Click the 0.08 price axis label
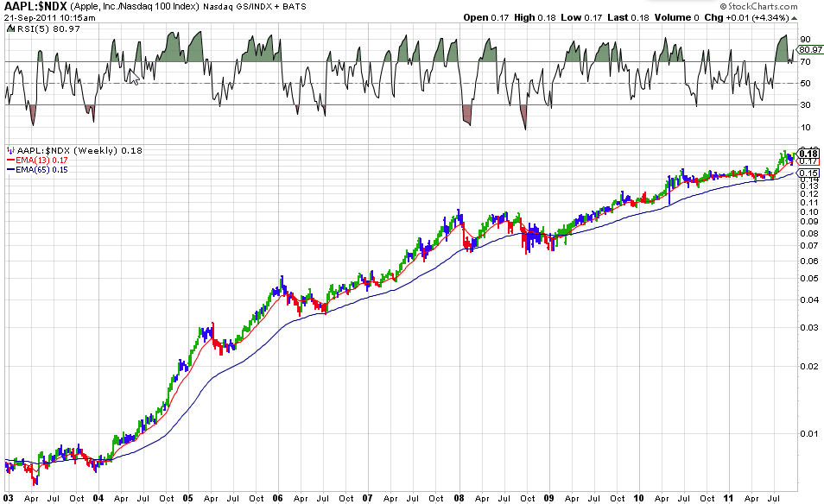This screenshot has height=504, width=824. pos(809,234)
